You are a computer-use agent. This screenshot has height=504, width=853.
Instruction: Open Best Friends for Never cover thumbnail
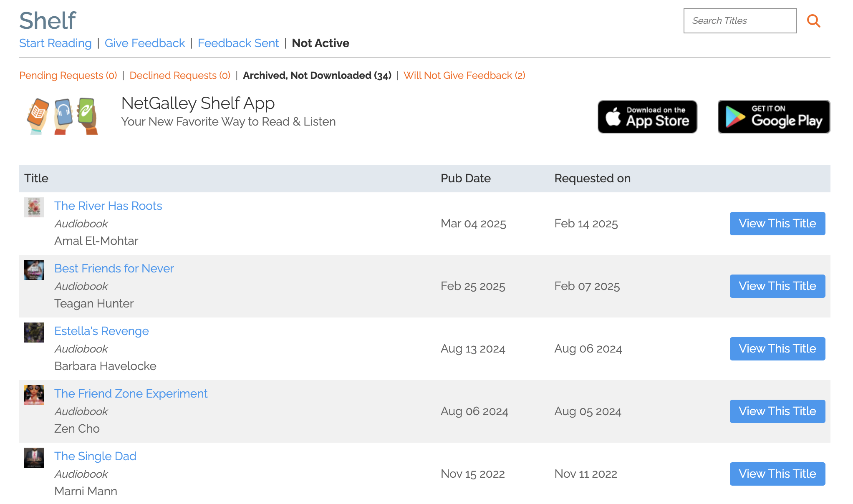[34, 270]
